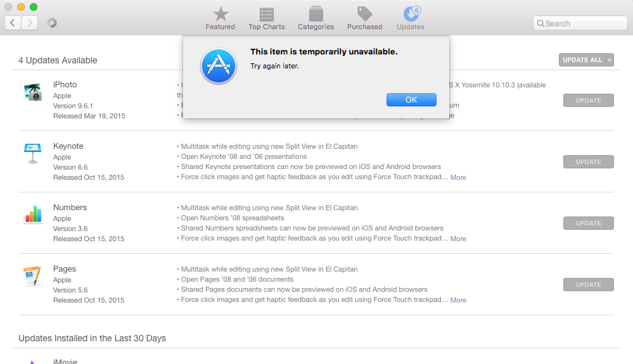Viewport: 633px width, 364px height.
Task: Click Numbers Version 3.6 text
Action: click(70, 229)
